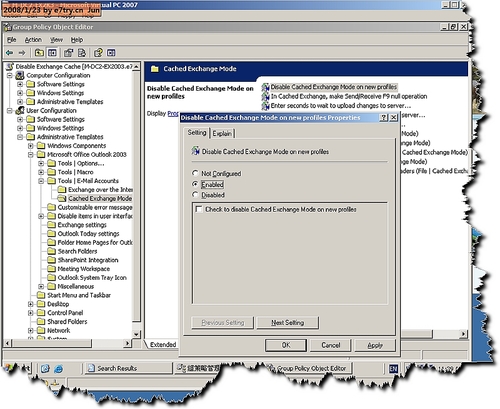The height and width of the screenshot is (409, 500).
Task: Click policy icon for Disable Cached Exchange Mode on new profiles
Action: tap(265, 87)
